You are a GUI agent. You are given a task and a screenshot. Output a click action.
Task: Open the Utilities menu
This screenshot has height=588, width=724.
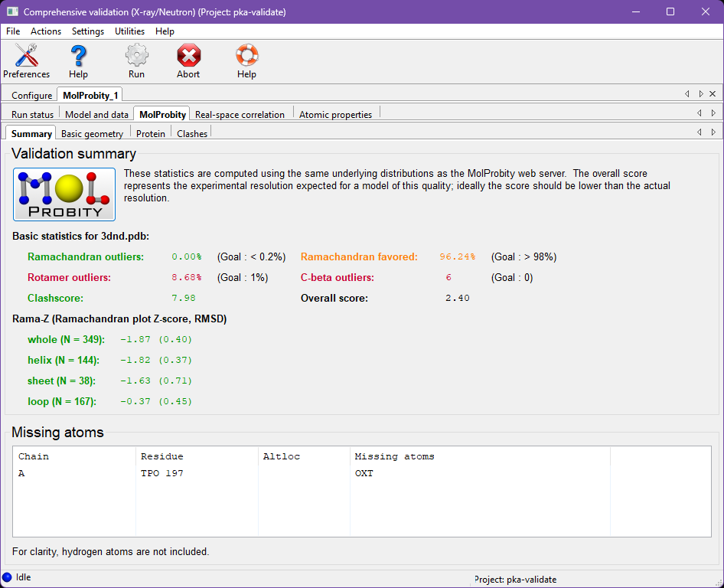click(129, 31)
